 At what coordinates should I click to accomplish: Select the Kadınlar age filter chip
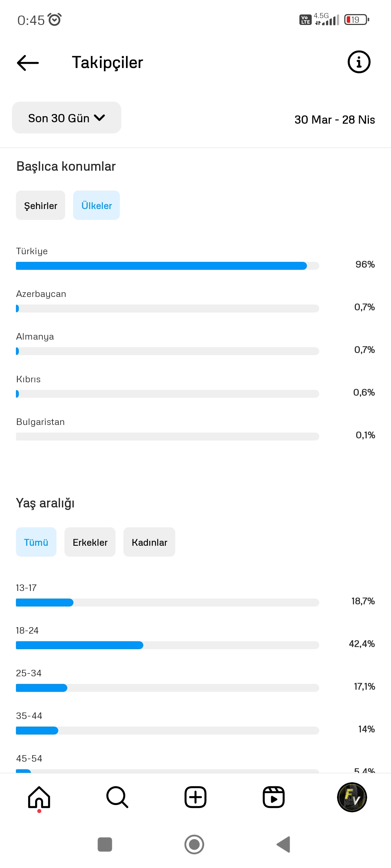tap(149, 542)
